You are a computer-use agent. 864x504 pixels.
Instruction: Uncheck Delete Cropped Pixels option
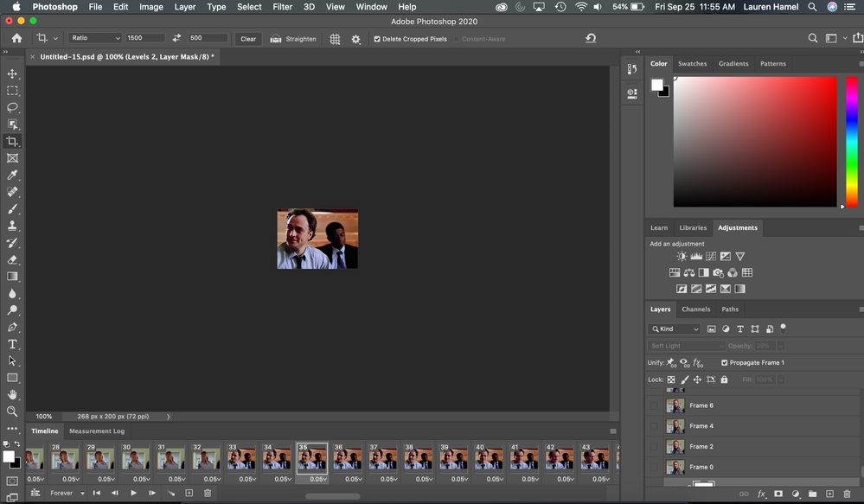pyautogui.click(x=377, y=39)
